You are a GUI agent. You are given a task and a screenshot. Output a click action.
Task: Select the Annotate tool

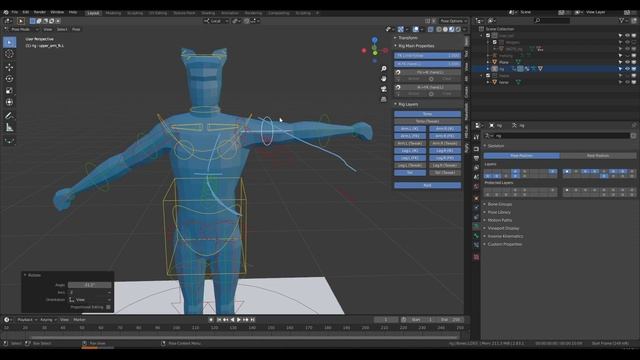coord(9,116)
